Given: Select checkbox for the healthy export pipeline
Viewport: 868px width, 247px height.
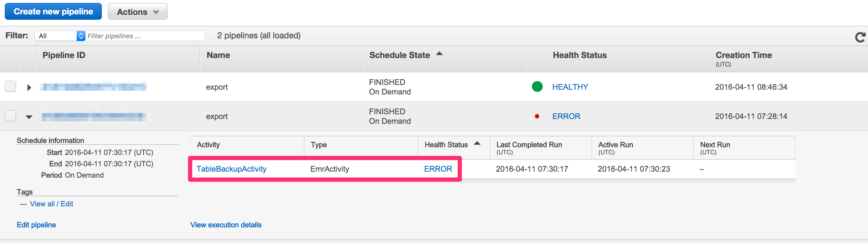Looking at the screenshot, I should click(x=10, y=86).
